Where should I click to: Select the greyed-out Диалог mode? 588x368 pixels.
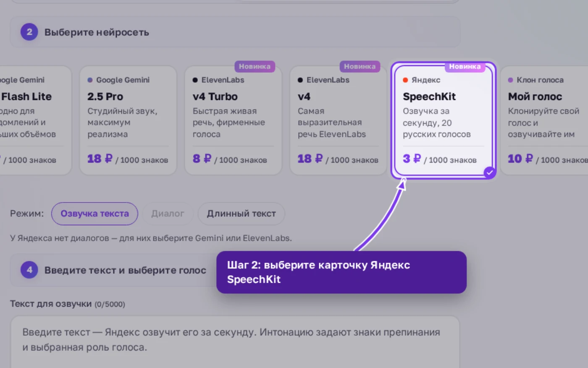tap(168, 213)
